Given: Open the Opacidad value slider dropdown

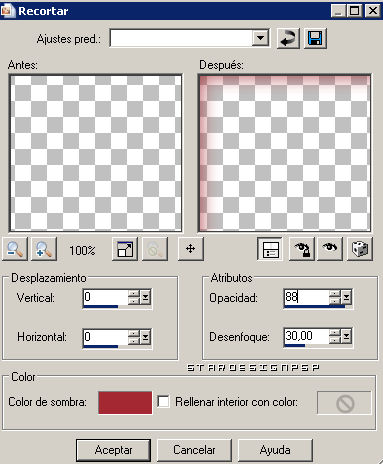Looking at the screenshot, I should 346,297.
